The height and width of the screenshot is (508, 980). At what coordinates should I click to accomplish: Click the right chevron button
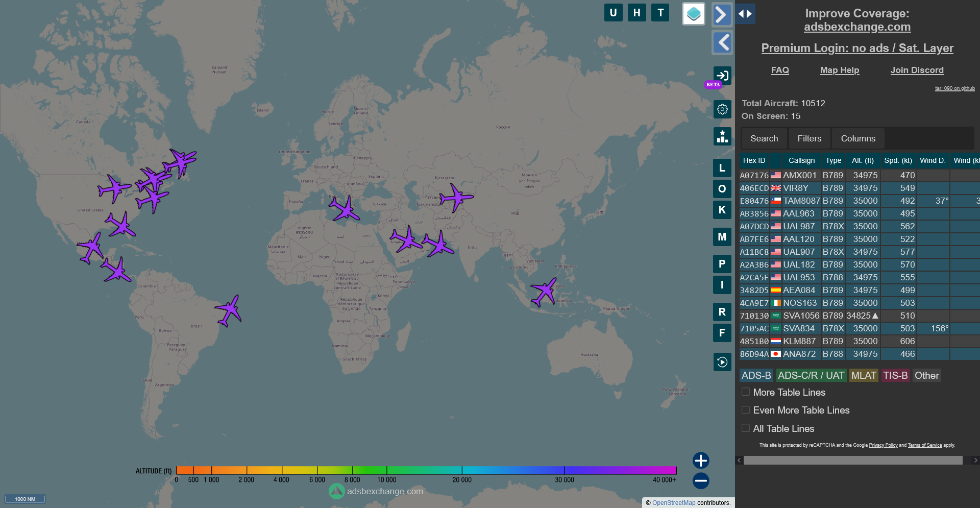[x=722, y=14]
